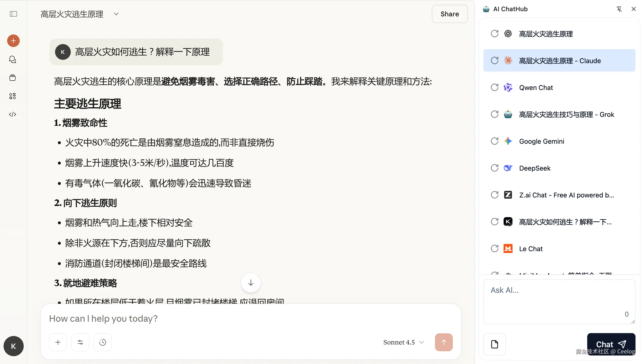Expand the conversation title dropdown
This screenshot has height=364, width=644.
point(116,14)
